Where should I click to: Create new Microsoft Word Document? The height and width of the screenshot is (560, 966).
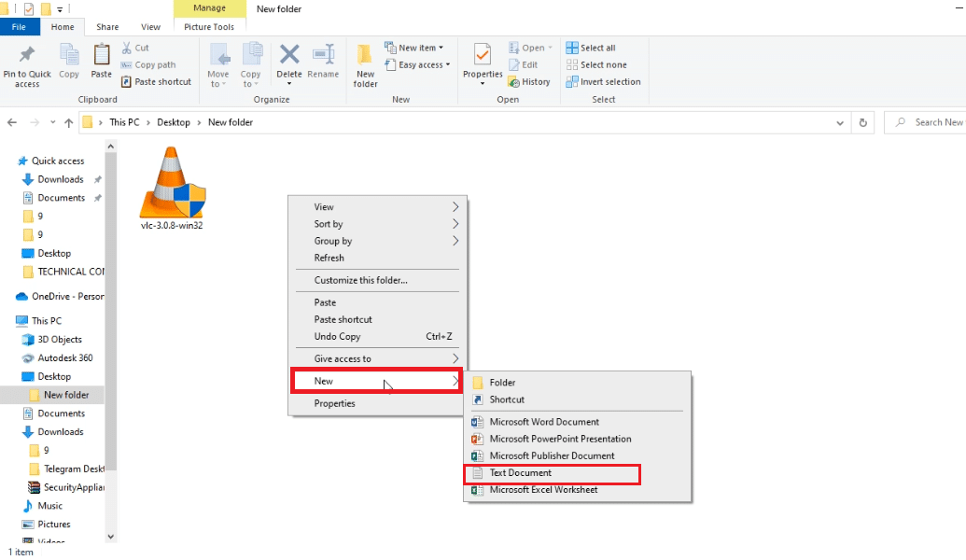point(577,422)
